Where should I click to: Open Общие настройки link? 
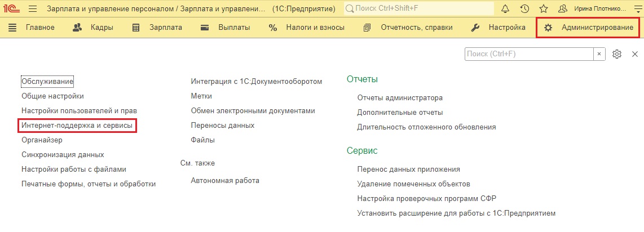52,96
